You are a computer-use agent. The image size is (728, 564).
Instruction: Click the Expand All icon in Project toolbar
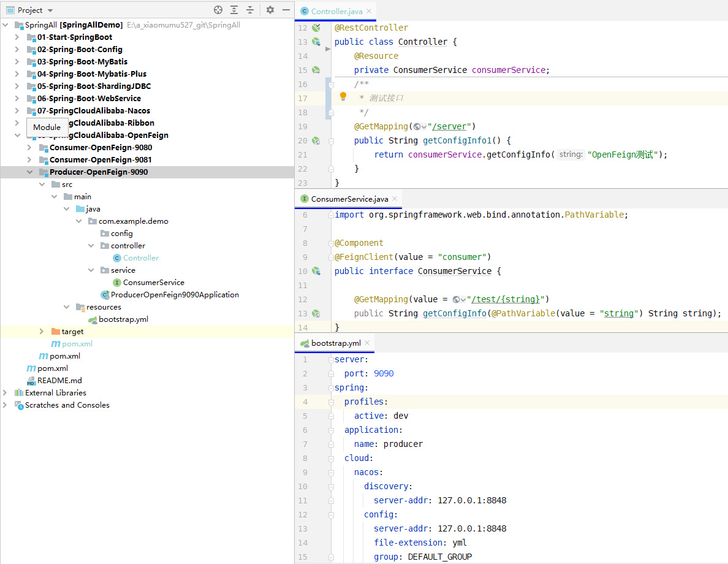(234, 10)
